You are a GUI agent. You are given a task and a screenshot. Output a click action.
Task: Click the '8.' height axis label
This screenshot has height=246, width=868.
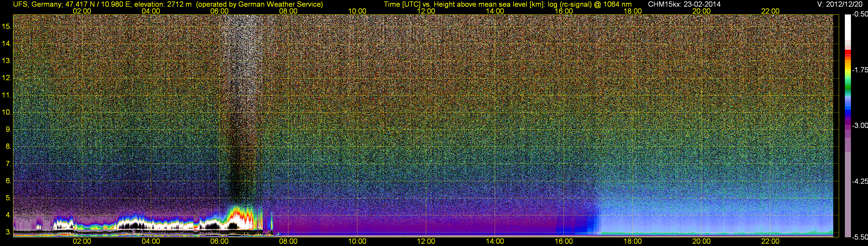point(8,147)
